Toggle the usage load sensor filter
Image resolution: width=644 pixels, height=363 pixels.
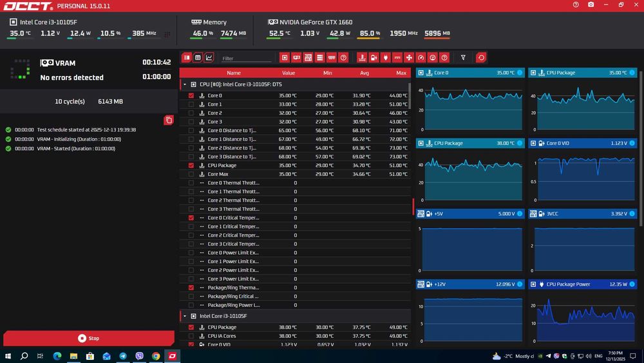tap(433, 57)
